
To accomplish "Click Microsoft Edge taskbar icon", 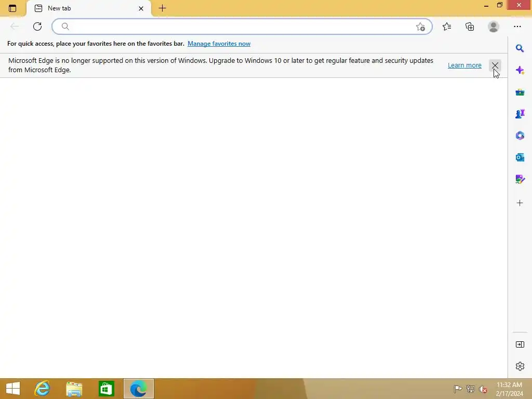I will [138, 389].
